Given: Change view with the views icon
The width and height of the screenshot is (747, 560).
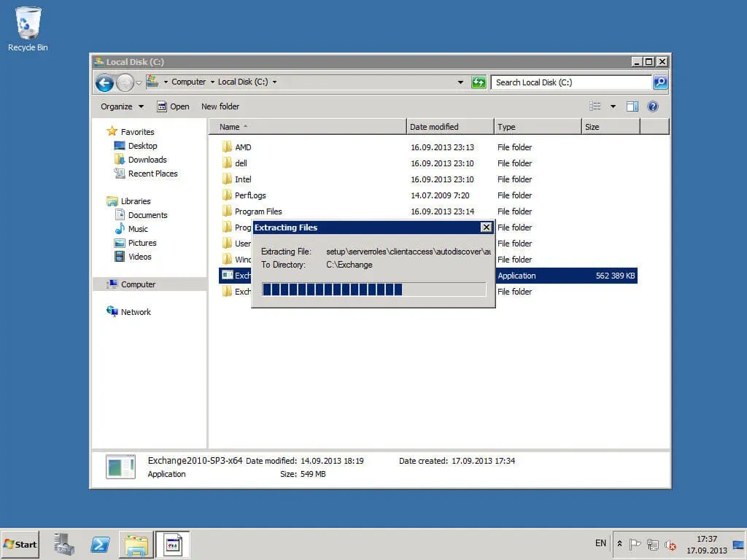Looking at the screenshot, I should [x=595, y=106].
